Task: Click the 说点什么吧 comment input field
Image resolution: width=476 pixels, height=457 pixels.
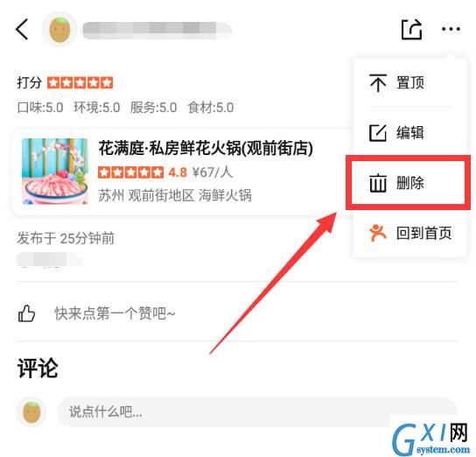Action: pyautogui.click(x=257, y=411)
